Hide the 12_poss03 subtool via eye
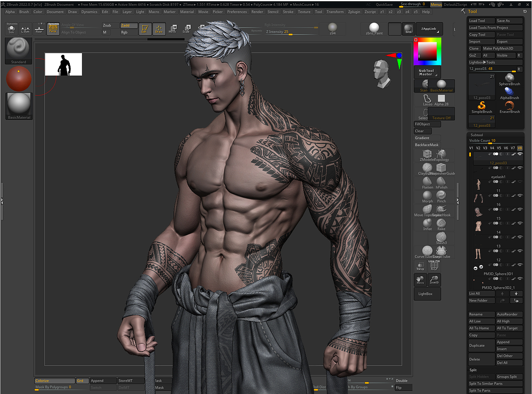Viewport: 532px width, 394px height. 520,154
